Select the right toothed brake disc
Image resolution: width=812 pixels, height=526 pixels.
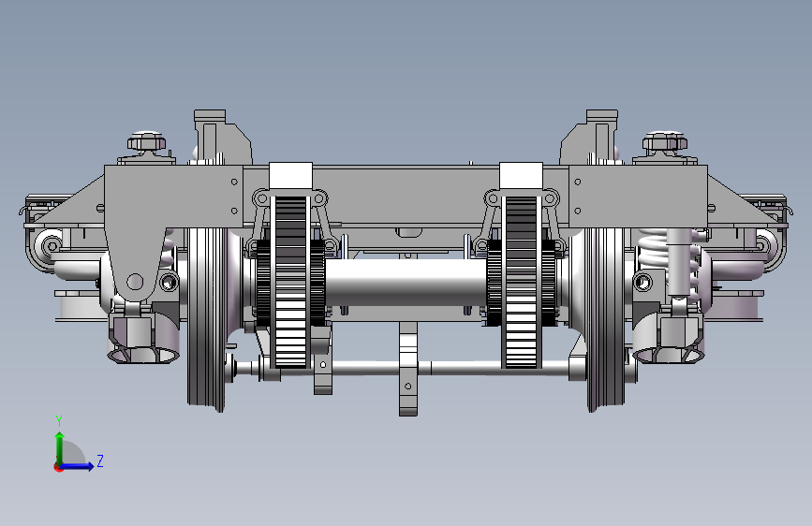(x=521, y=282)
